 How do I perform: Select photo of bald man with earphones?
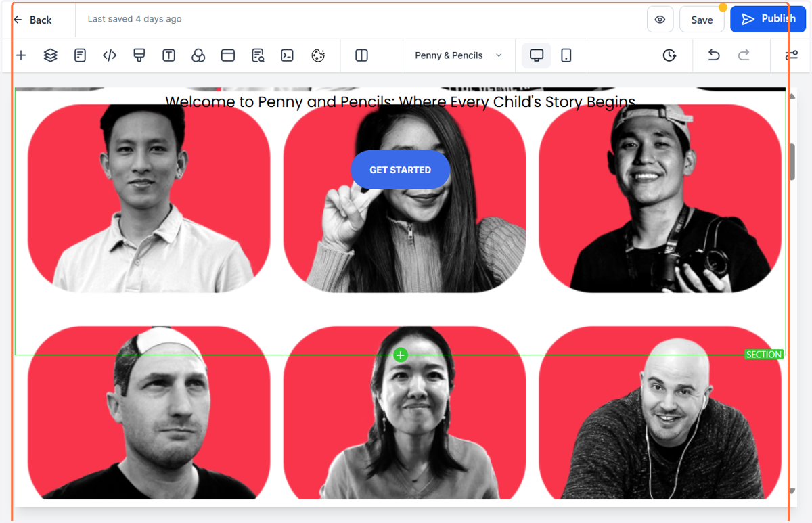click(x=660, y=413)
